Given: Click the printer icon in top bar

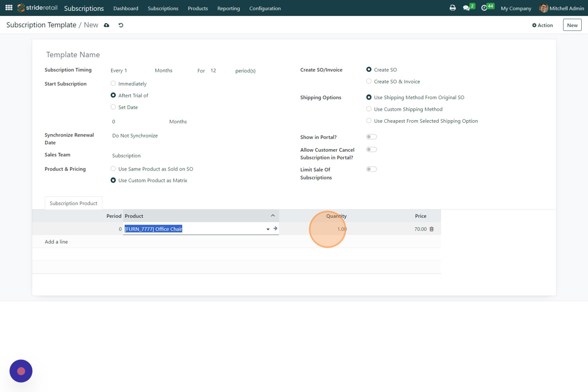Looking at the screenshot, I should [x=453, y=8].
